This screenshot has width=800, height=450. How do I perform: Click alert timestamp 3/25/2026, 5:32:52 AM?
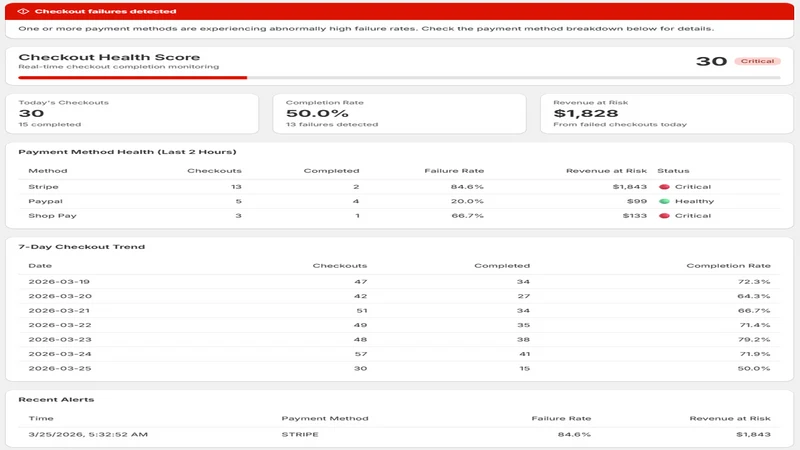click(88, 434)
